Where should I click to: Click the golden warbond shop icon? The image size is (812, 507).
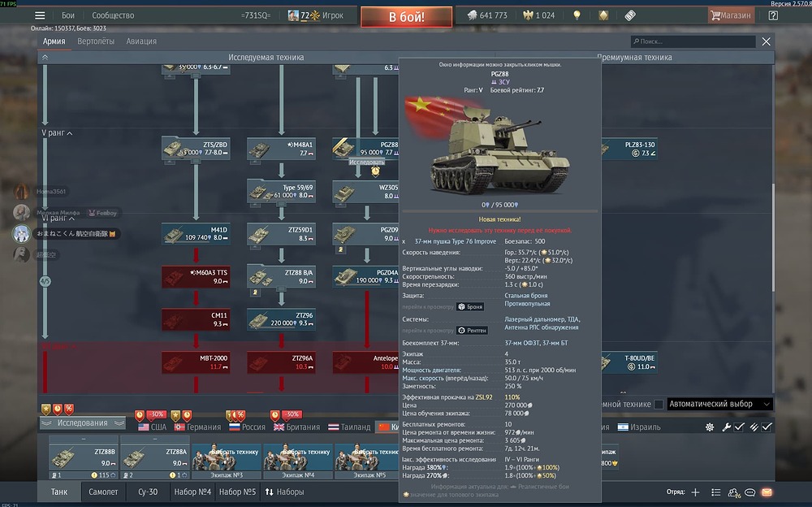(603, 15)
